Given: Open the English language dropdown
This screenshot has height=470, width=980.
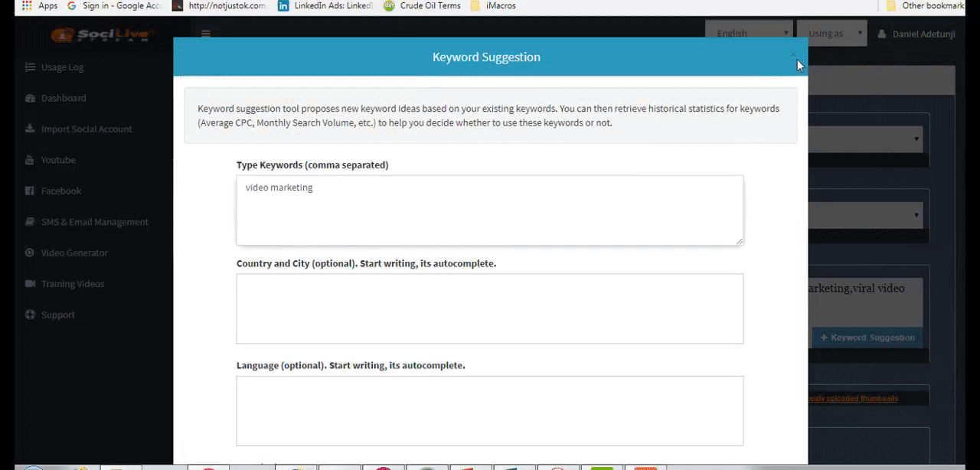Looking at the screenshot, I should pos(750,34).
